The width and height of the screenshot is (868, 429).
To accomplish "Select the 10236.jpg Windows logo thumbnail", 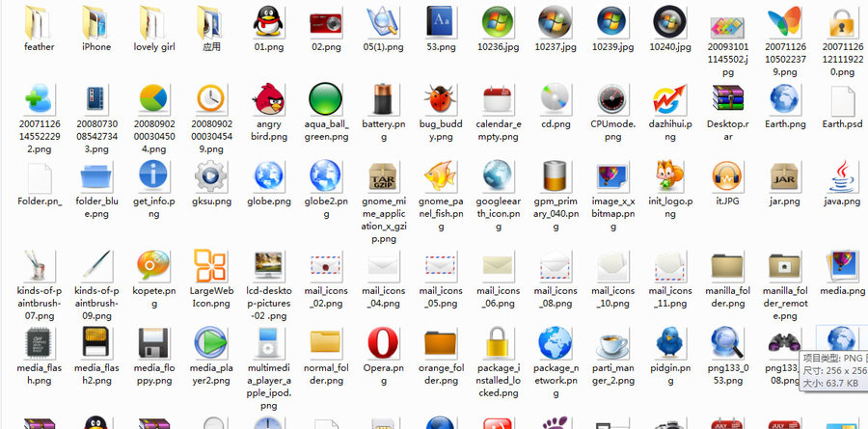I will [498, 21].
